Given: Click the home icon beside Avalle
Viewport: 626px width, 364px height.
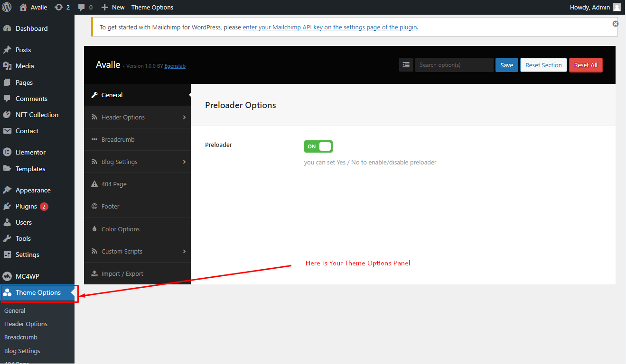Looking at the screenshot, I should [23, 7].
